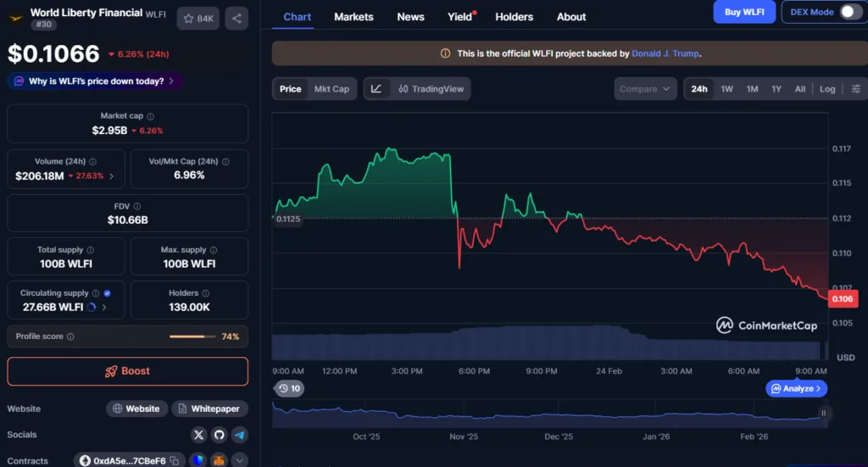Open chart settings sliders icon

[856, 89]
